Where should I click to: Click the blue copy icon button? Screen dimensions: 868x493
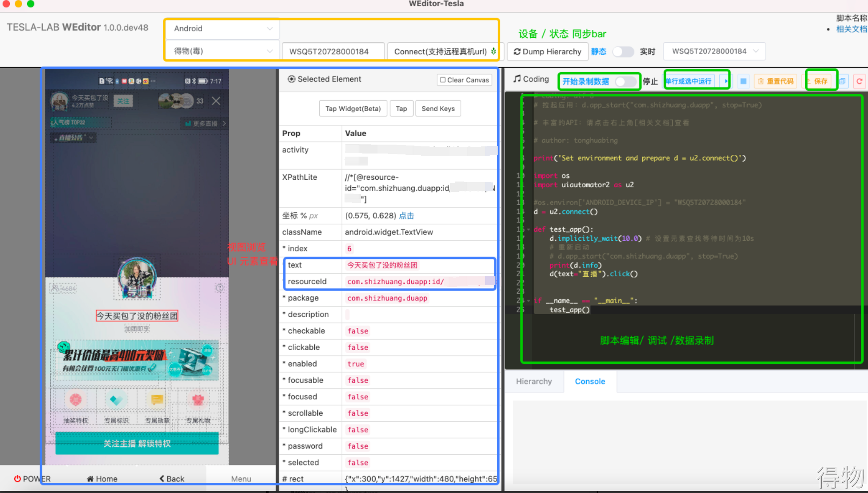pyautogui.click(x=842, y=81)
